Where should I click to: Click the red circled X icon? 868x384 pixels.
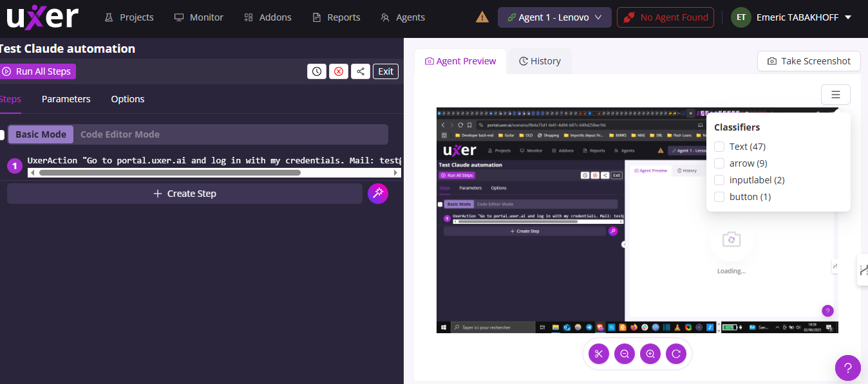pos(339,71)
